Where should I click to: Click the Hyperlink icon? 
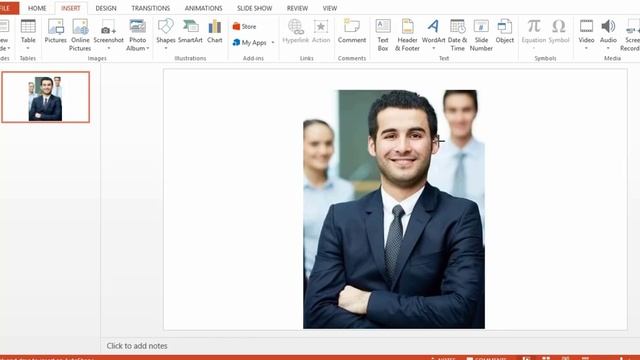(296, 31)
